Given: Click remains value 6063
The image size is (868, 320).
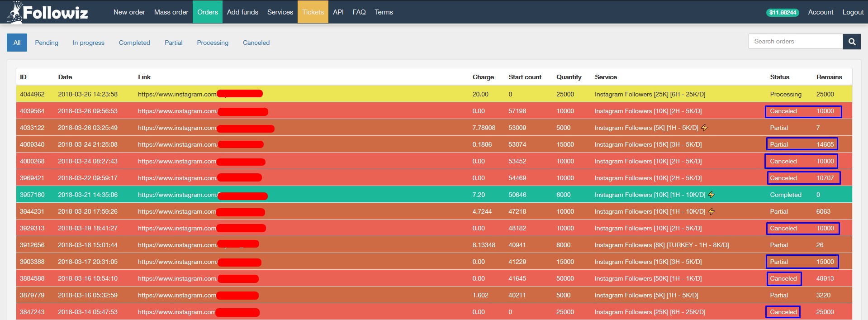Looking at the screenshot, I should coord(823,211).
